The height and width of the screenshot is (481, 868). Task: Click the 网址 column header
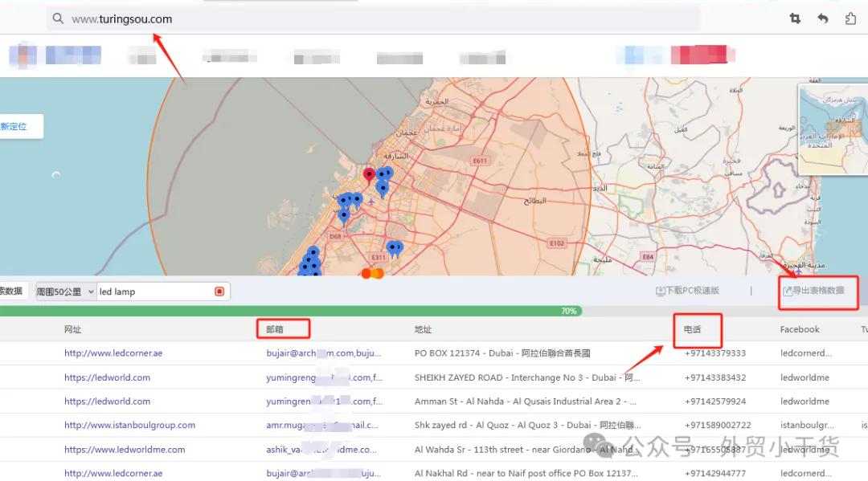pyautogui.click(x=72, y=329)
